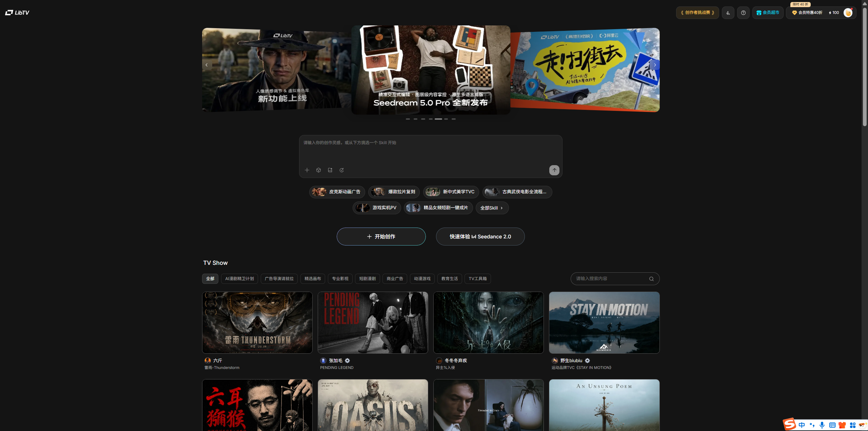Click 快速体验 Seedance 2.0 button

pos(480,236)
